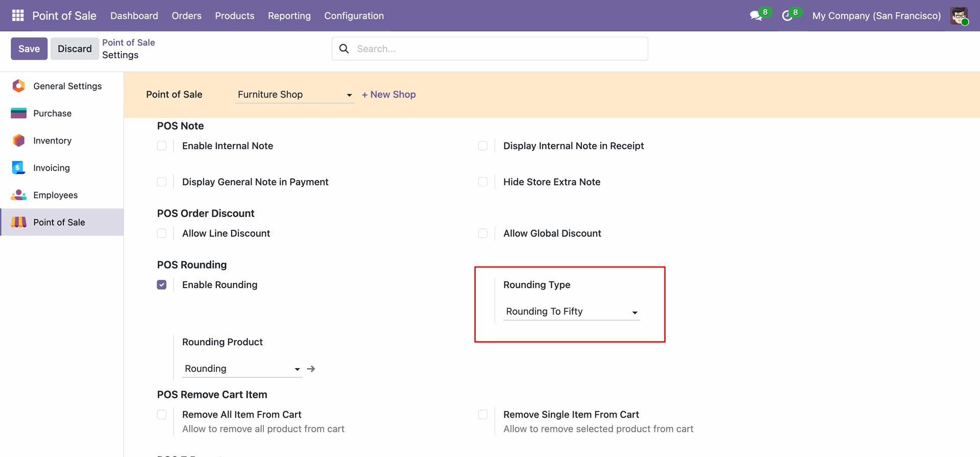Image resolution: width=980 pixels, height=457 pixels.
Task: Open the apps grid menu icon
Action: point(18,16)
